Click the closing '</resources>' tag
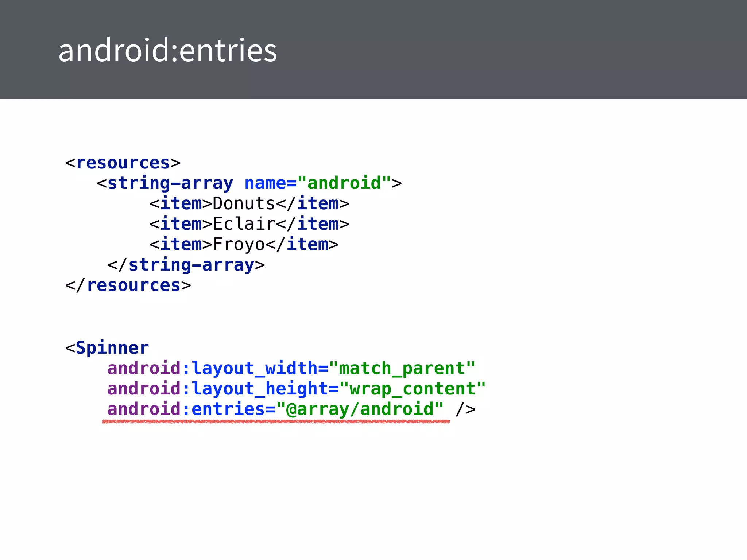 [x=128, y=285]
